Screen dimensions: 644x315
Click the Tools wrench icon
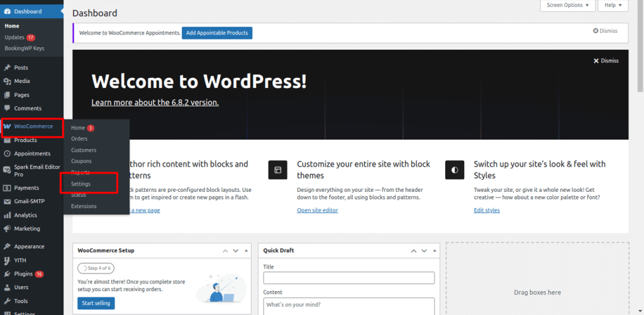tap(7, 301)
